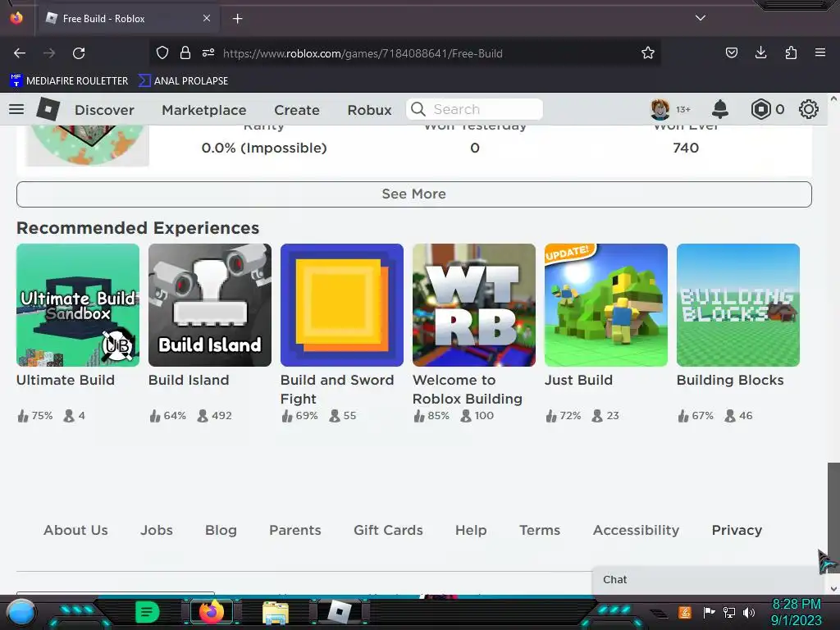Viewport: 840px width, 630px height.
Task: Open the Terms footer link
Action: click(x=540, y=530)
